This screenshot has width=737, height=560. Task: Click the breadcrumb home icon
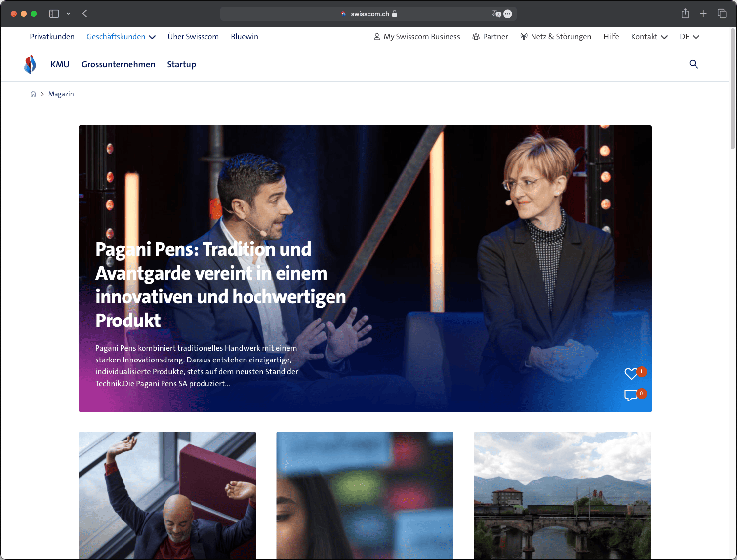pyautogui.click(x=33, y=93)
